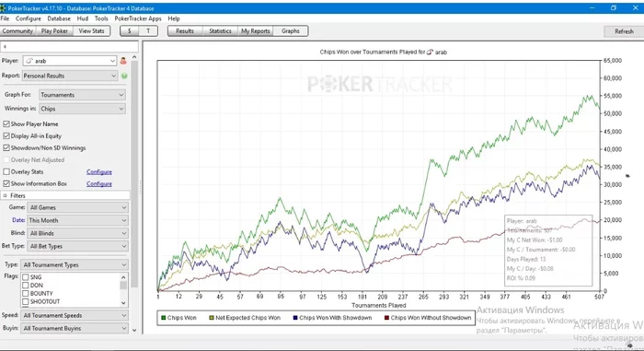Click the green status icon beside the Report field
The image size is (644, 351).
coord(124,76)
